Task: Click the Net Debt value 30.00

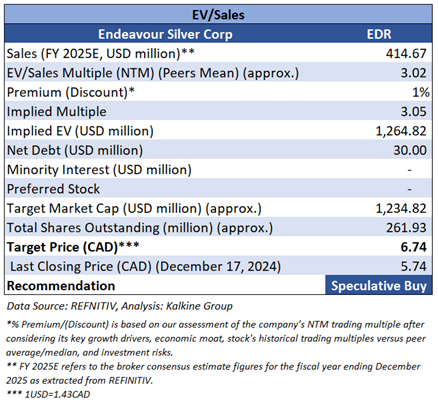Action: [x=410, y=150]
